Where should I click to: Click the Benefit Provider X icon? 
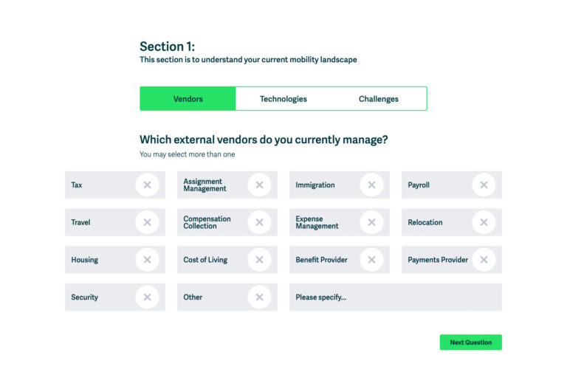coord(371,260)
